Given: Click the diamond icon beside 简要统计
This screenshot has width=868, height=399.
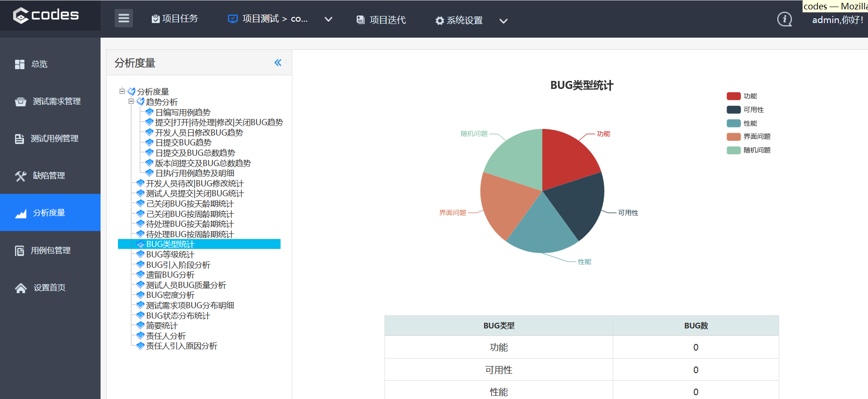Looking at the screenshot, I should click(x=141, y=325).
